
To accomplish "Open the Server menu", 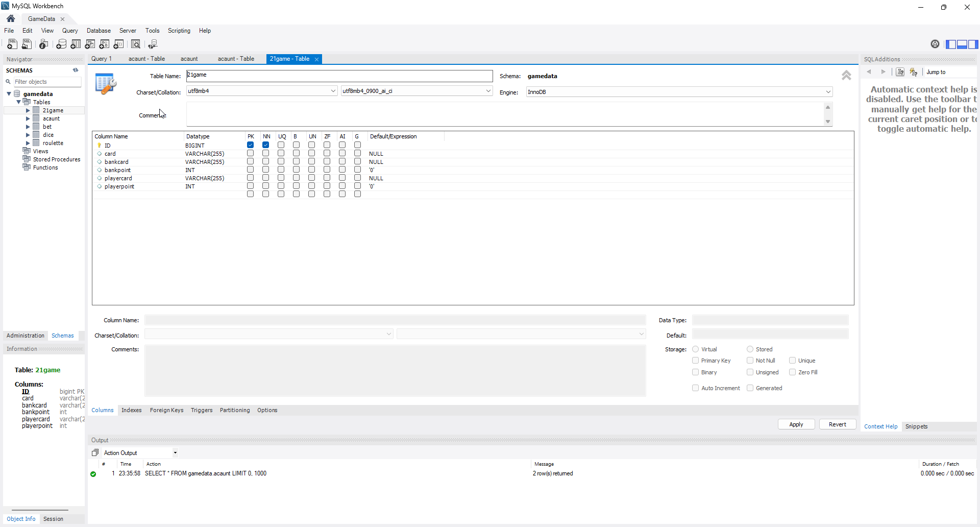I will tap(128, 31).
